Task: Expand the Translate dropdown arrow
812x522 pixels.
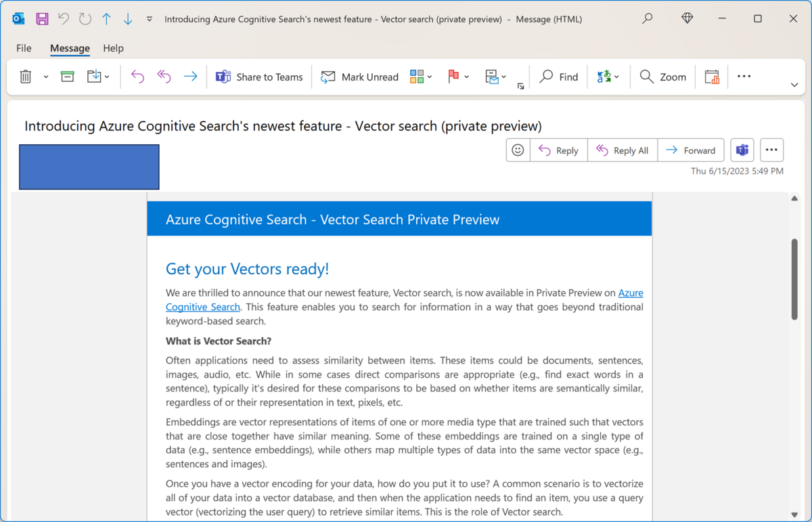Action: (617, 77)
